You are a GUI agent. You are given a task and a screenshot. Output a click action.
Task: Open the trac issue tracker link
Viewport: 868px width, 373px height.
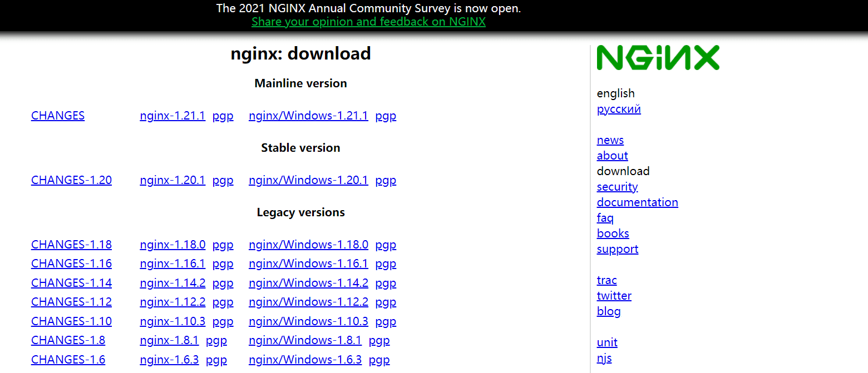606,280
